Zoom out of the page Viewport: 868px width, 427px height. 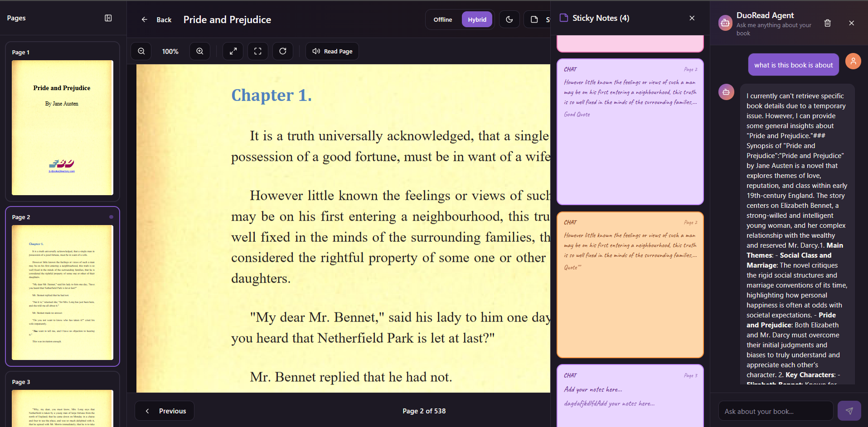click(141, 51)
